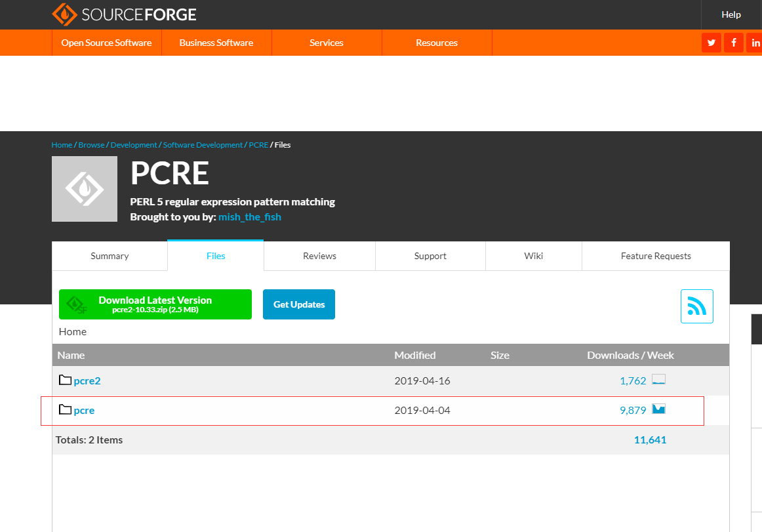Switch to the Feature Requests tab
This screenshot has width=762, height=532.
656,256
